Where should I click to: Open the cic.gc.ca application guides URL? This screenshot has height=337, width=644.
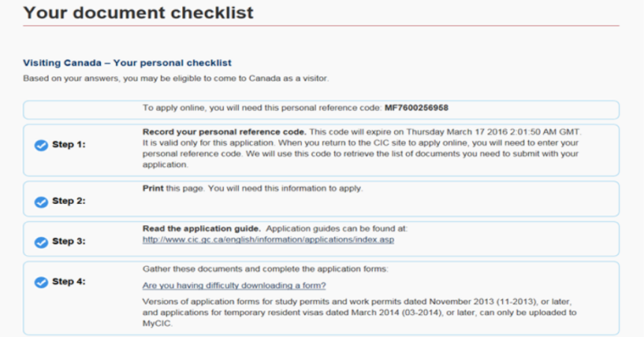[x=267, y=239]
